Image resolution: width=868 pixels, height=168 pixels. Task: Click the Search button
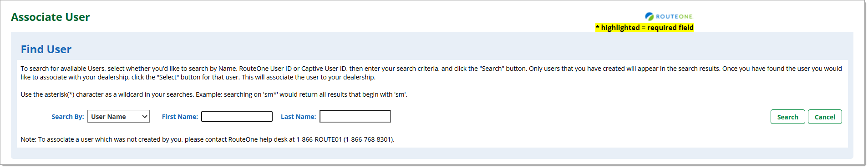coord(787,117)
